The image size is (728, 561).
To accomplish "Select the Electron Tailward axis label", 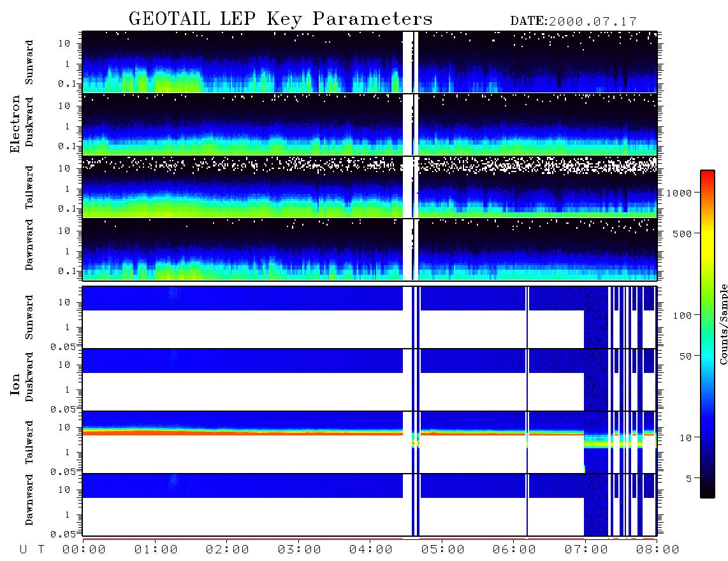I will 29,187.
